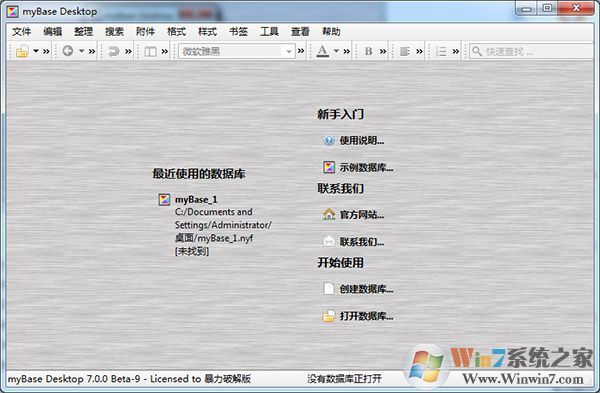Image resolution: width=600 pixels, height=393 pixels.
Task: Open the 样式 menu
Action: click(x=207, y=32)
